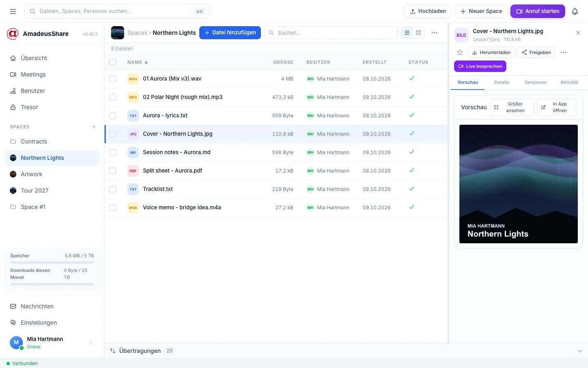Viewport: 588px width, 368px height.
Task: Click the monthly downloads progress bar
Action: pyautogui.click(x=52, y=284)
